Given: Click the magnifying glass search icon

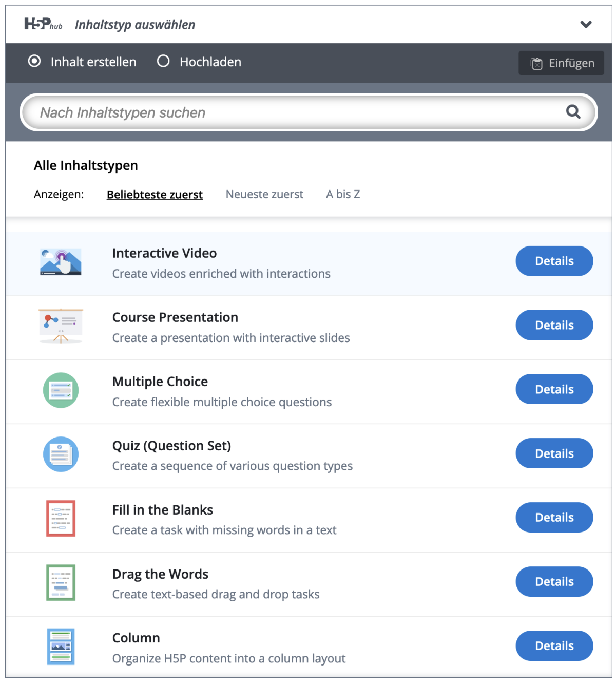Looking at the screenshot, I should [573, 111].
